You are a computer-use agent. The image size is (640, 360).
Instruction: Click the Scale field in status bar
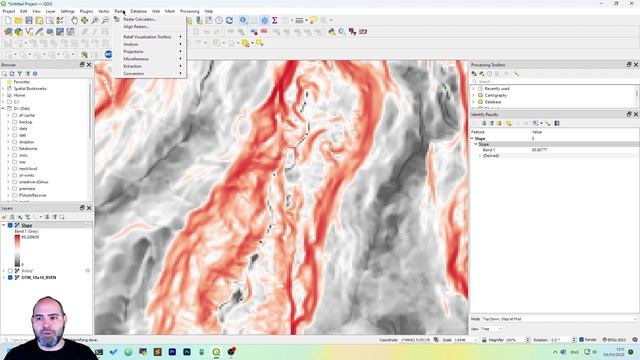465,340
